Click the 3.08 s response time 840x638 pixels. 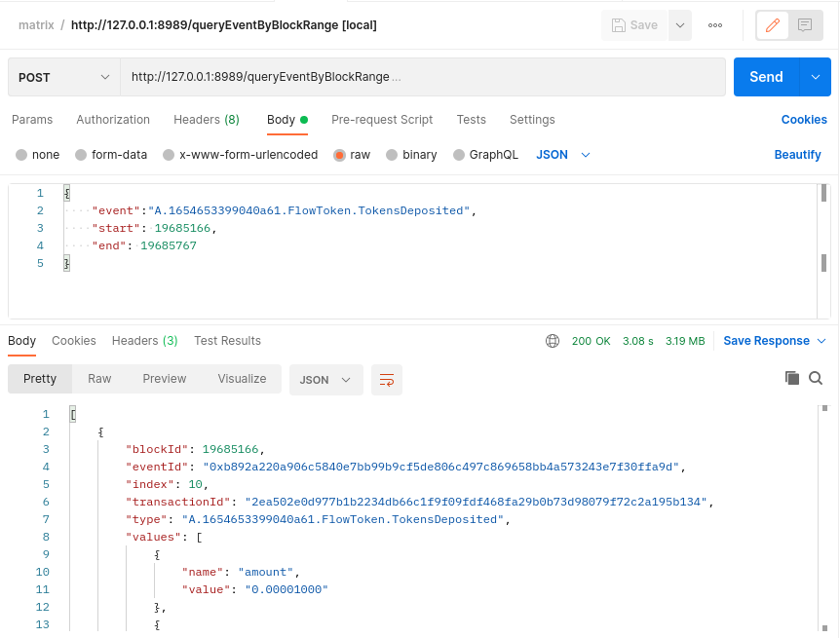(x=637, y=341)
